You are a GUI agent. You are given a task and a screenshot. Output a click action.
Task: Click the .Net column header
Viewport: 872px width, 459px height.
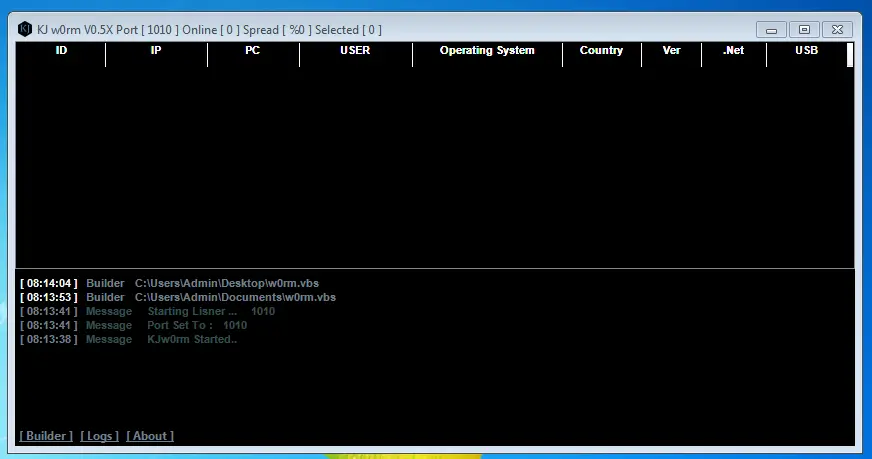tap(734, 51)
